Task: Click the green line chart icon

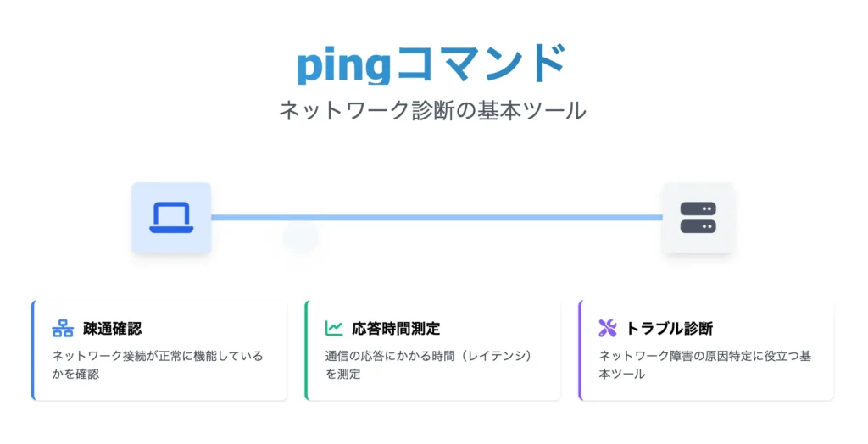Action: click(334, 328)
